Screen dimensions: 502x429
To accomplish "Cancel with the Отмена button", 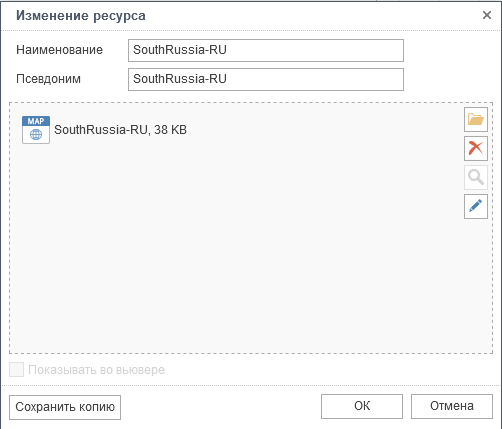I will [452, 406].
